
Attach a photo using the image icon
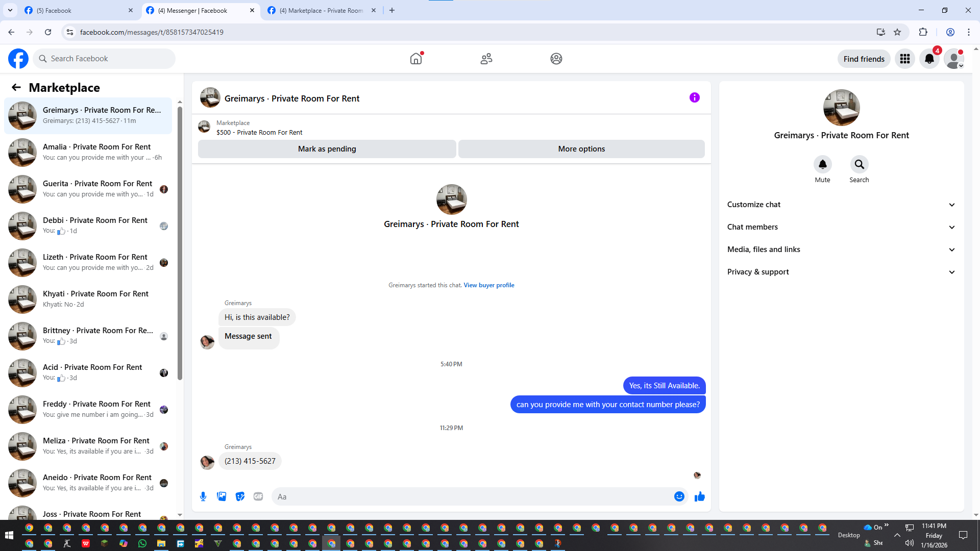[222, 496]
